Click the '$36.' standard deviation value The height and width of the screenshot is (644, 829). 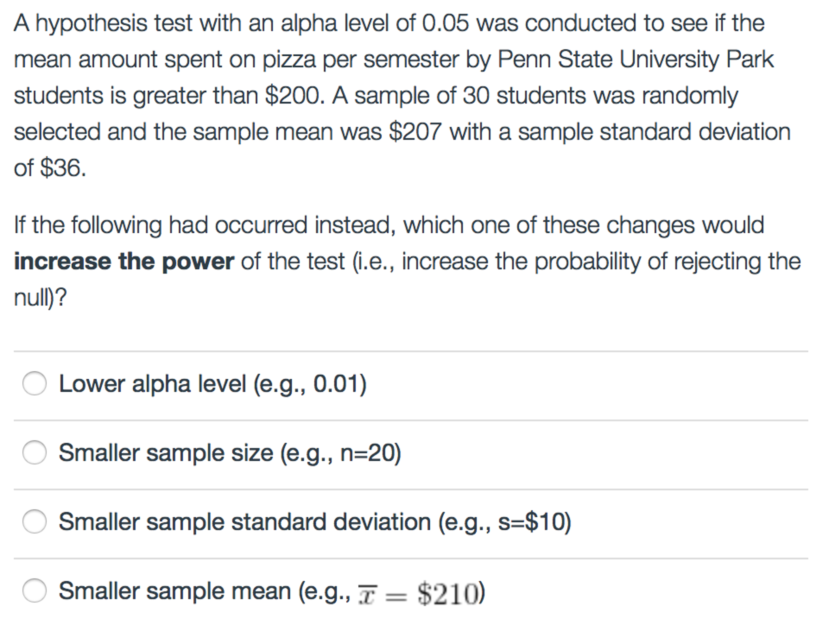pos(63,168)
